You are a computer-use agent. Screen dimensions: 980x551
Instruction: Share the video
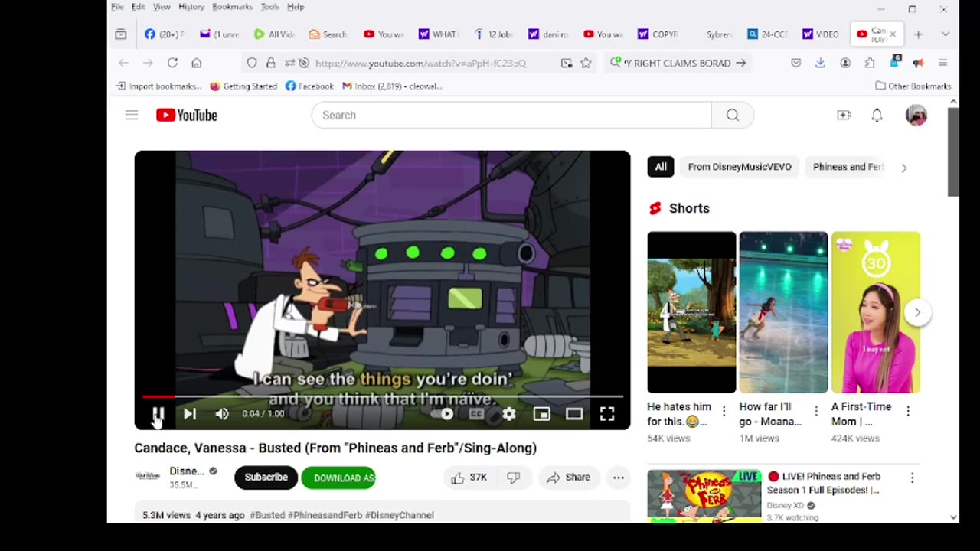pos(569,478)
